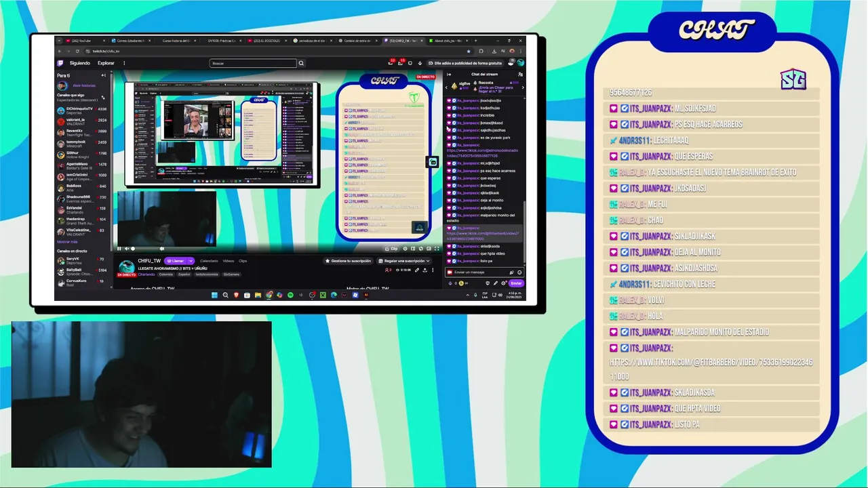Enter fullscreen on the Twitch player
Screen dimensions: 868x488
pyautogui.click(x=437, y=249)
